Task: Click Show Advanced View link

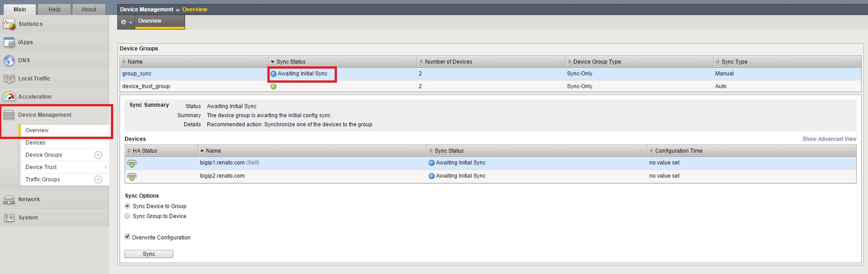Action: (829, 139)
